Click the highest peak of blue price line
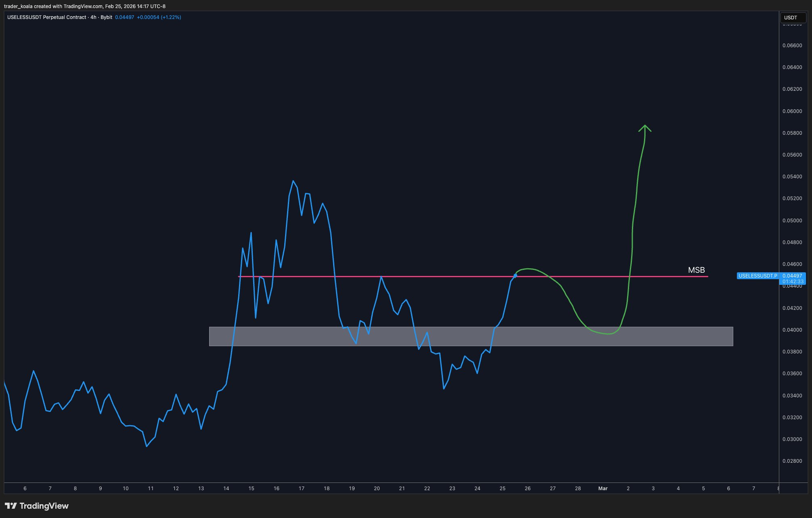The height and width of the screenshot is (518, 812). tap(293, 181)
